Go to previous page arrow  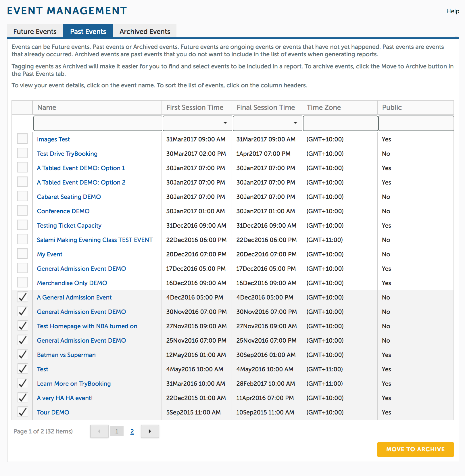[99, 431]
